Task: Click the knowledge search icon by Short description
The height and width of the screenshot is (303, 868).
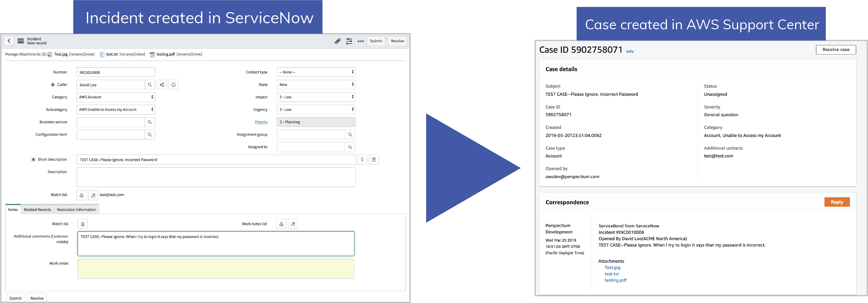Action: tap(374, 159)
